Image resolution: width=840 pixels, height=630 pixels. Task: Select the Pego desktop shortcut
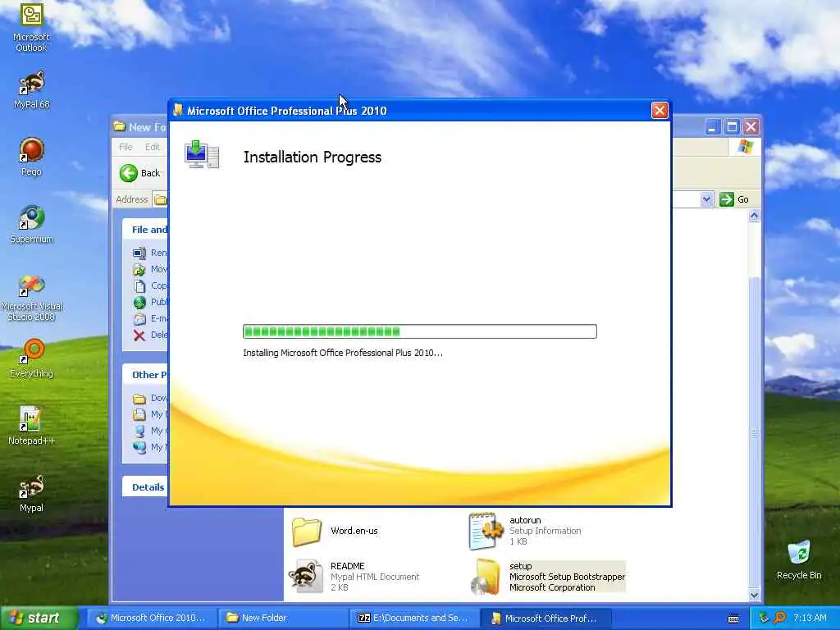coord(31,157)
